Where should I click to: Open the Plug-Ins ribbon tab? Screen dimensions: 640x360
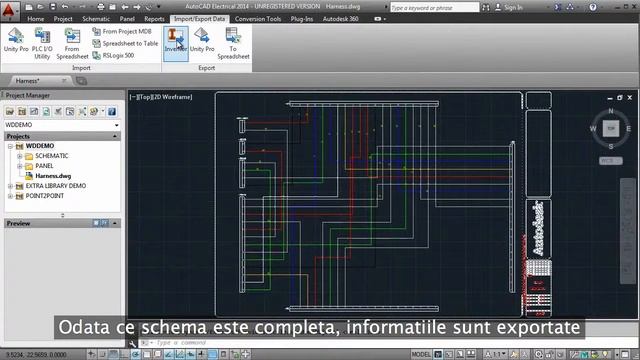[302, 19]
